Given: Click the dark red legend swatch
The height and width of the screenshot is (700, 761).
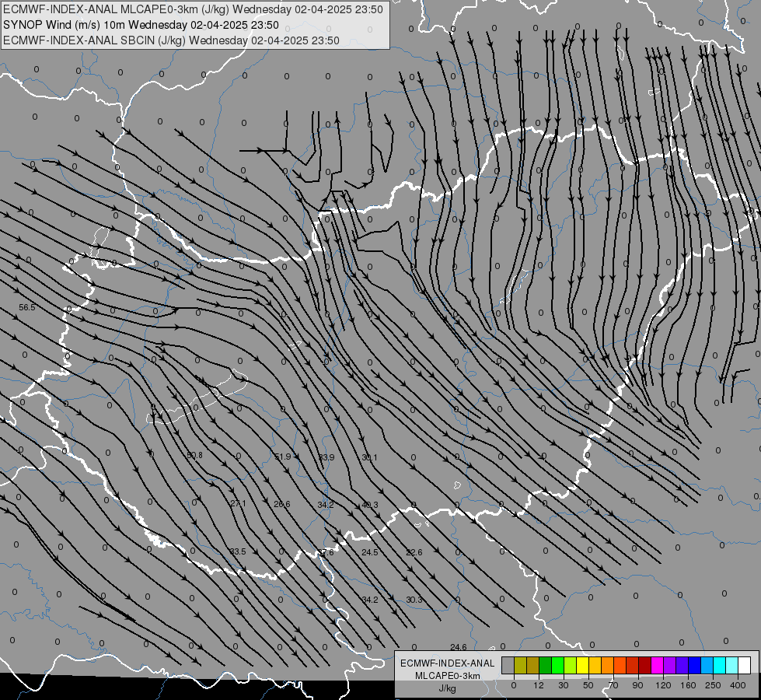Looking at the screenshot, I should tap(645, 665).
